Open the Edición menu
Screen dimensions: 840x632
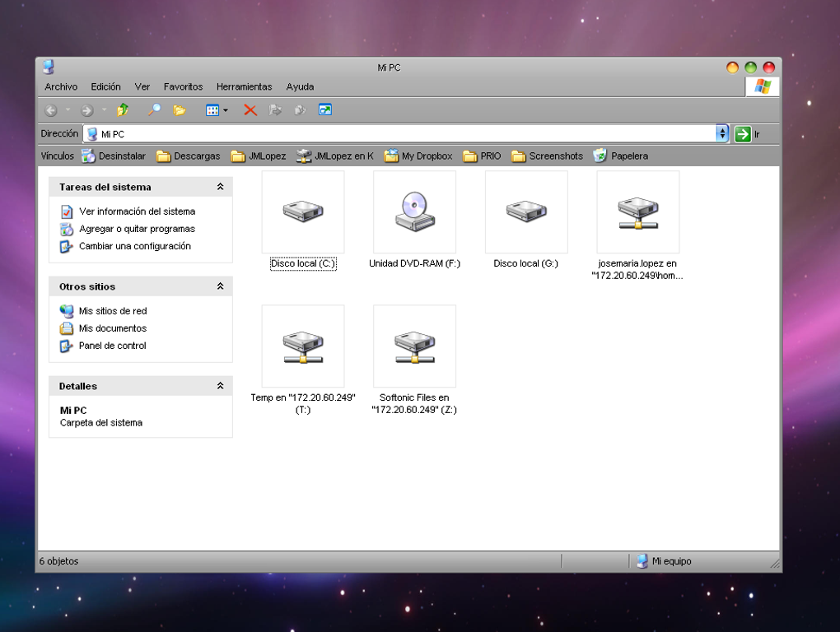[105, 86]
